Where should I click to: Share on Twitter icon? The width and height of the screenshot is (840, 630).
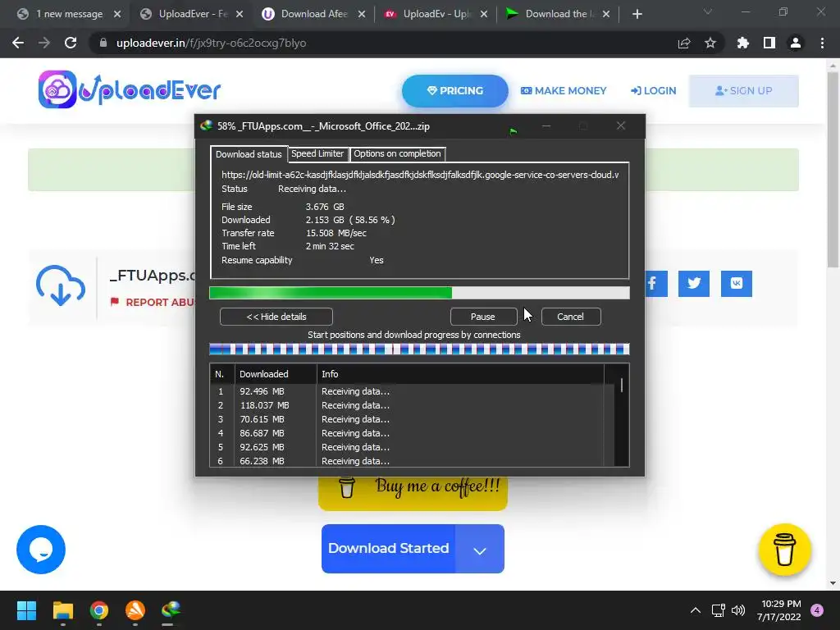coord(694,283)
